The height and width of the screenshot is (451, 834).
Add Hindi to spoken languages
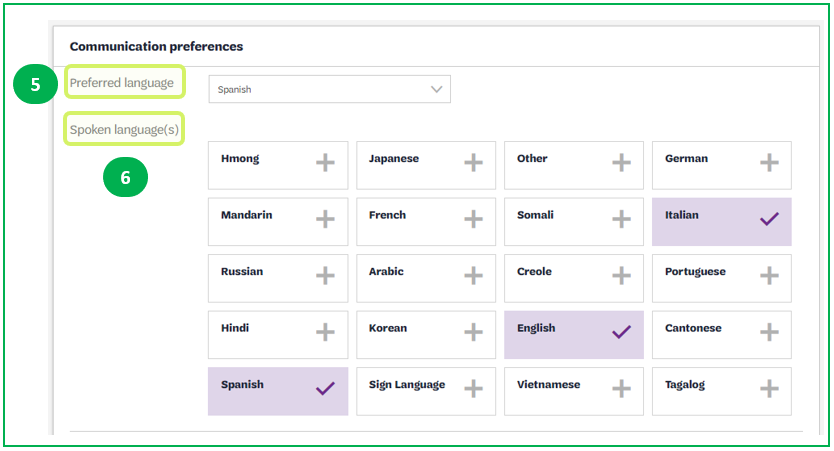278,335
